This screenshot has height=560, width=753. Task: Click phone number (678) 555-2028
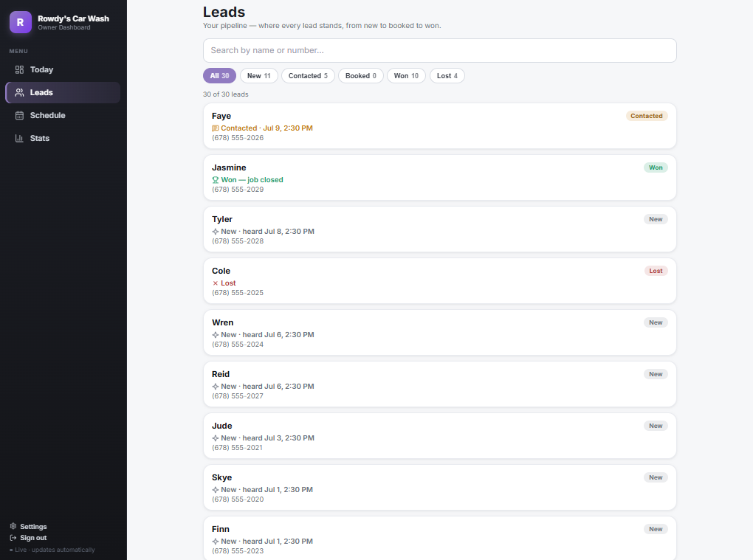(x=238, y=241)
